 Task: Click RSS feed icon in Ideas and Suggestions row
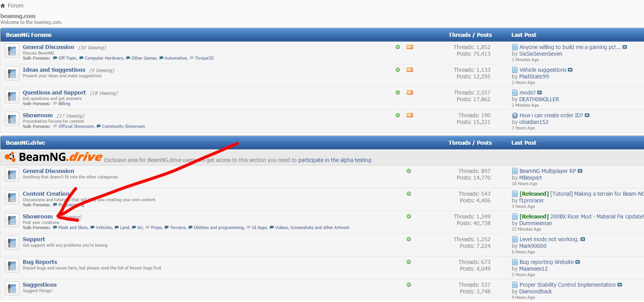coord(409,70)
